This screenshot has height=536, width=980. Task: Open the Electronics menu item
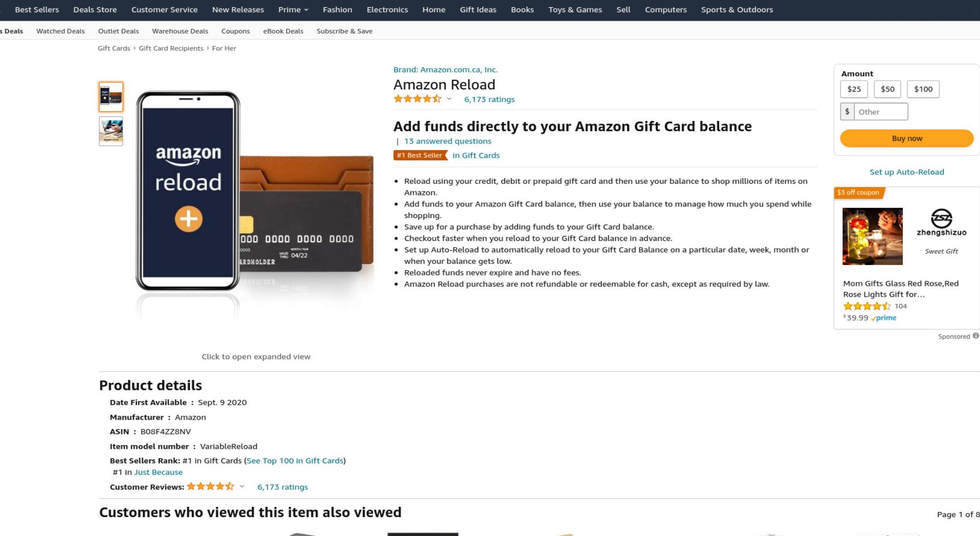tap(387, 10)
